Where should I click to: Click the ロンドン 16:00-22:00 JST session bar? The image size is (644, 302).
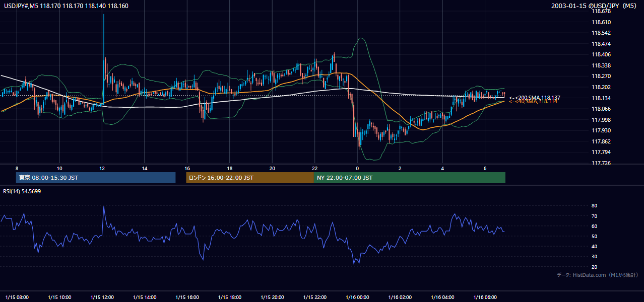pyautogui.click(x=250, y=178)
